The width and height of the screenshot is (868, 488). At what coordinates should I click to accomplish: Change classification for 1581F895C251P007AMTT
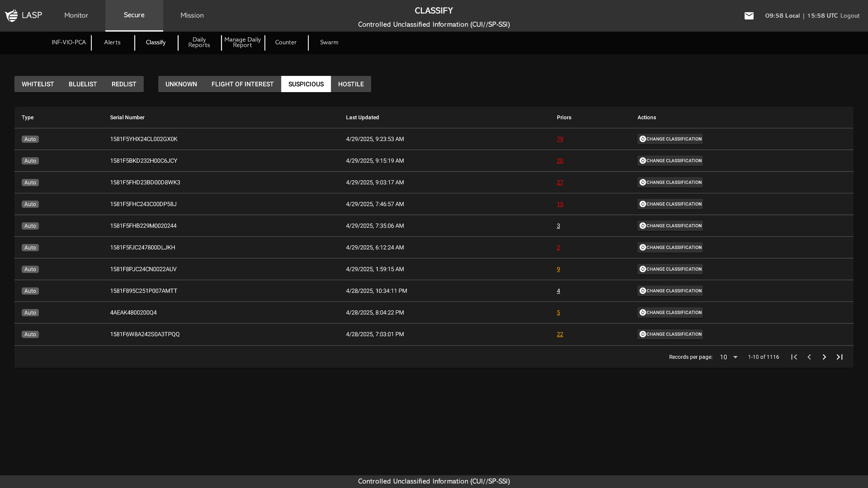[670, 291]
